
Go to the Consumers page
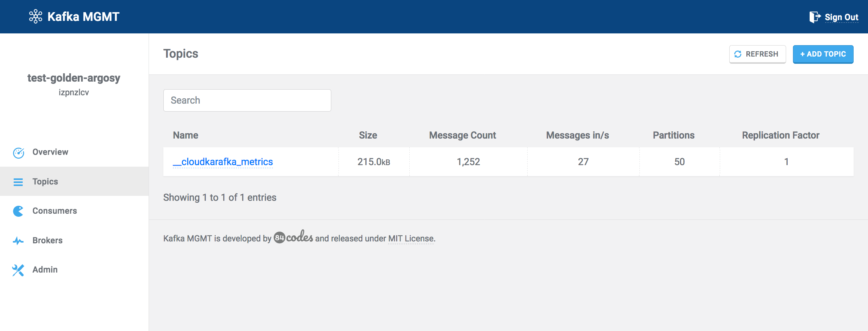click(74, 211)
